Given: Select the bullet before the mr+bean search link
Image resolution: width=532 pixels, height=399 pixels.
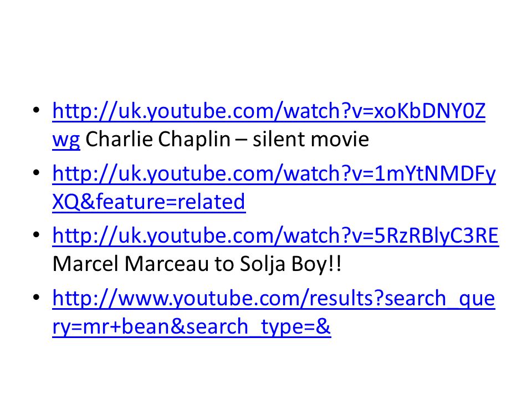Looking at the screenshot, I should click(37, 297).
